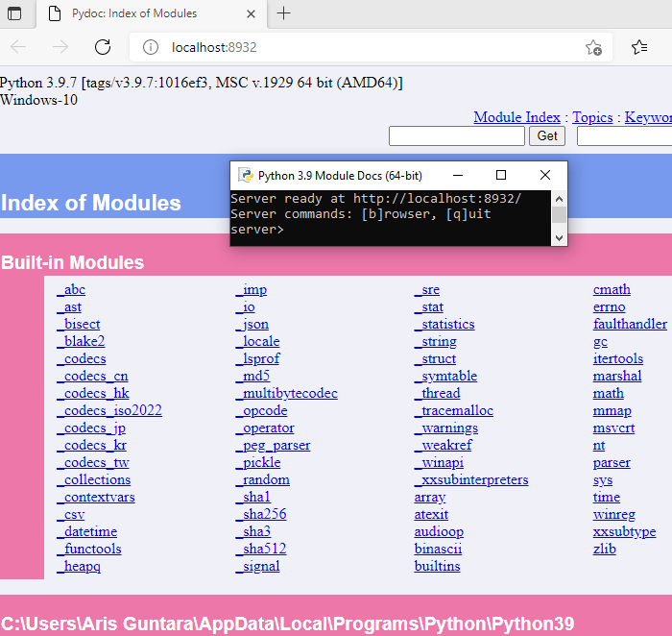
Task: Open the audioop module link
Action: point(439,531)
